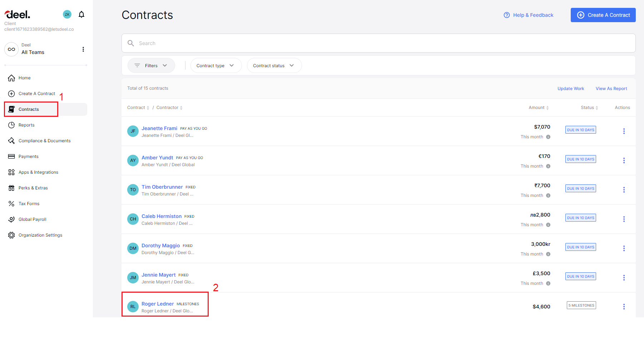Click the ZK profile avatar
The height and width of the screenshot is (337, 644).
pyautogui.click(x=67, y=14)
